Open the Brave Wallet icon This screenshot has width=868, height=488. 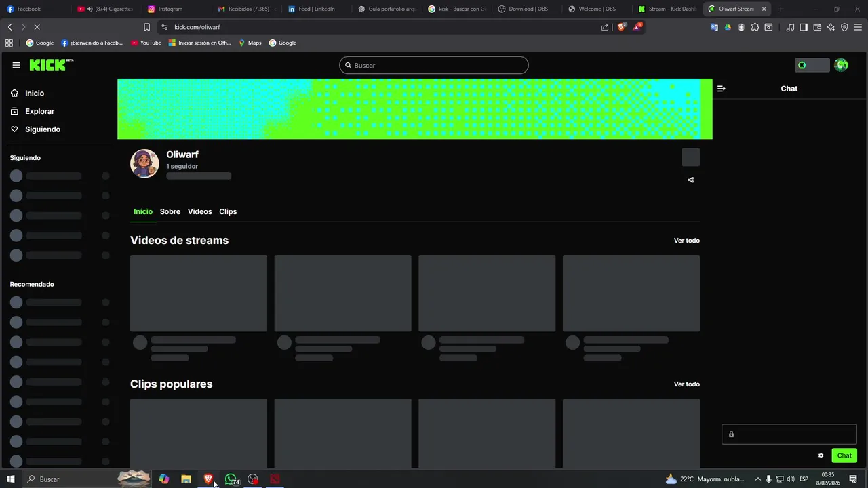tap(817, 27)
